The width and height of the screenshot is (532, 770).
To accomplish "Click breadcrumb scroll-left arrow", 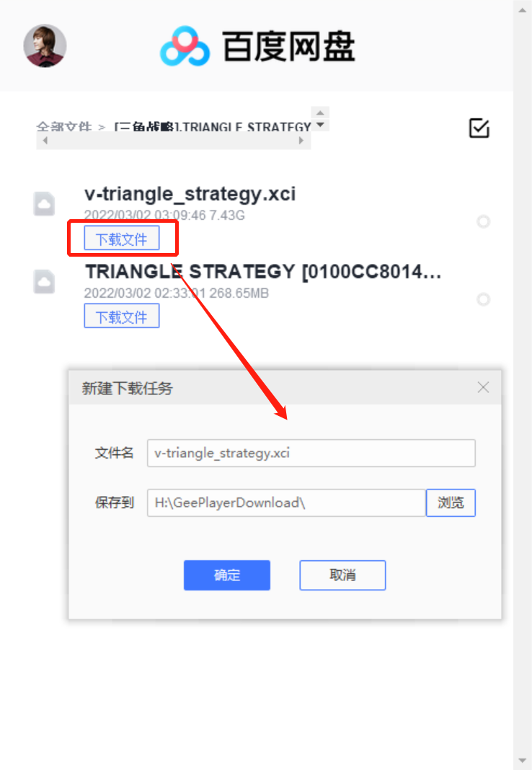I will [45, 141].
